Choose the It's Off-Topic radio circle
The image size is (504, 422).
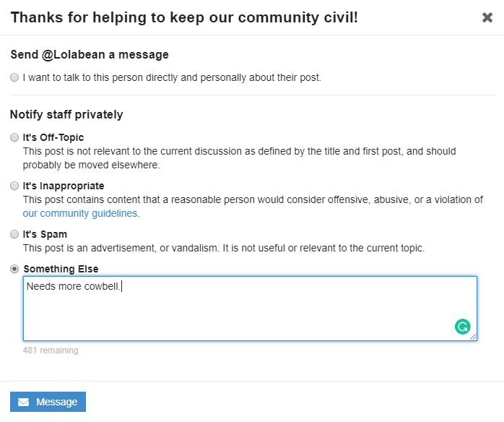tap(14, 137)
